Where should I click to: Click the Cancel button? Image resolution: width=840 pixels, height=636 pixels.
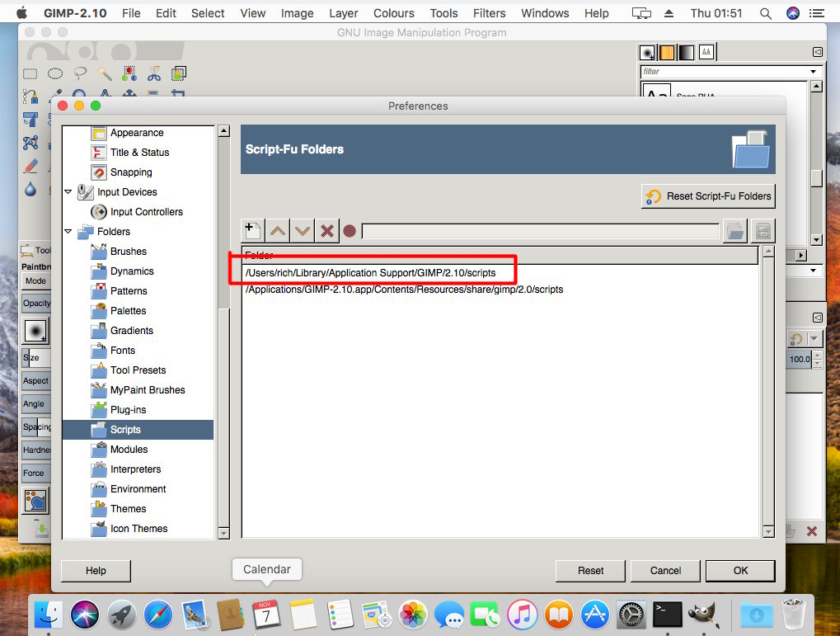[x=665, y=571]
